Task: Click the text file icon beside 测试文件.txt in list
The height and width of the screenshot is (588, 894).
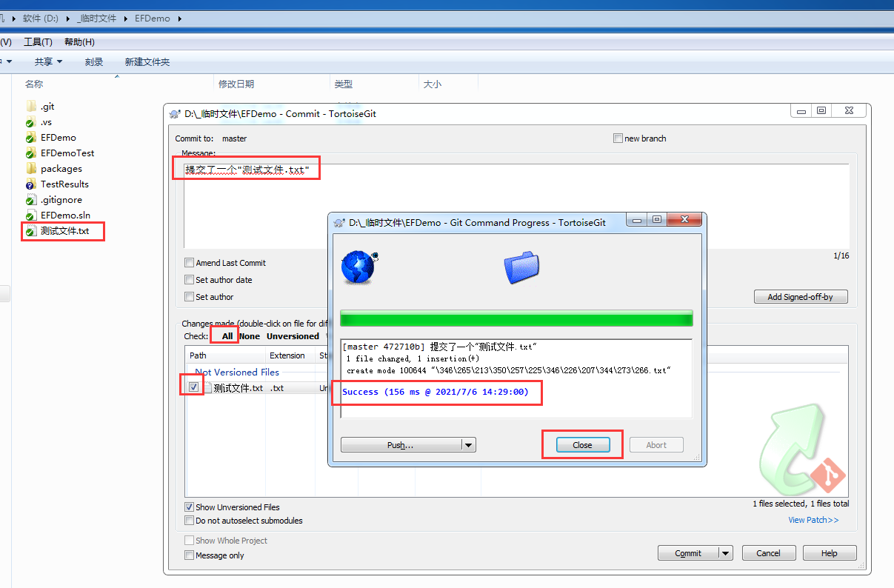Action: tap(207, 387)
